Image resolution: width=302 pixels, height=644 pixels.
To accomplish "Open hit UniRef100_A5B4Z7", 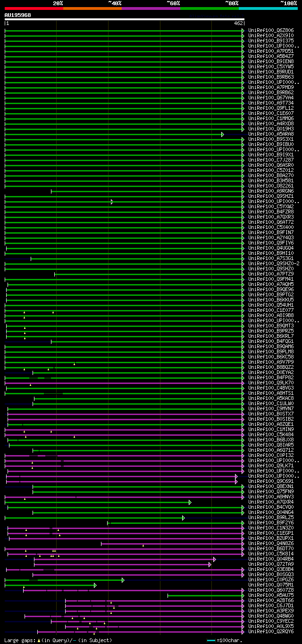I will tap(271, 56).
